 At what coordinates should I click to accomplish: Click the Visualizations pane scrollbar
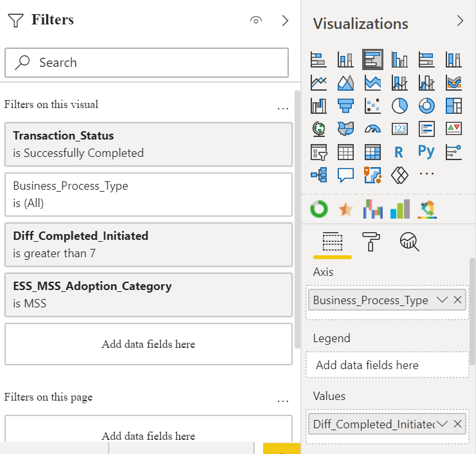472,311
